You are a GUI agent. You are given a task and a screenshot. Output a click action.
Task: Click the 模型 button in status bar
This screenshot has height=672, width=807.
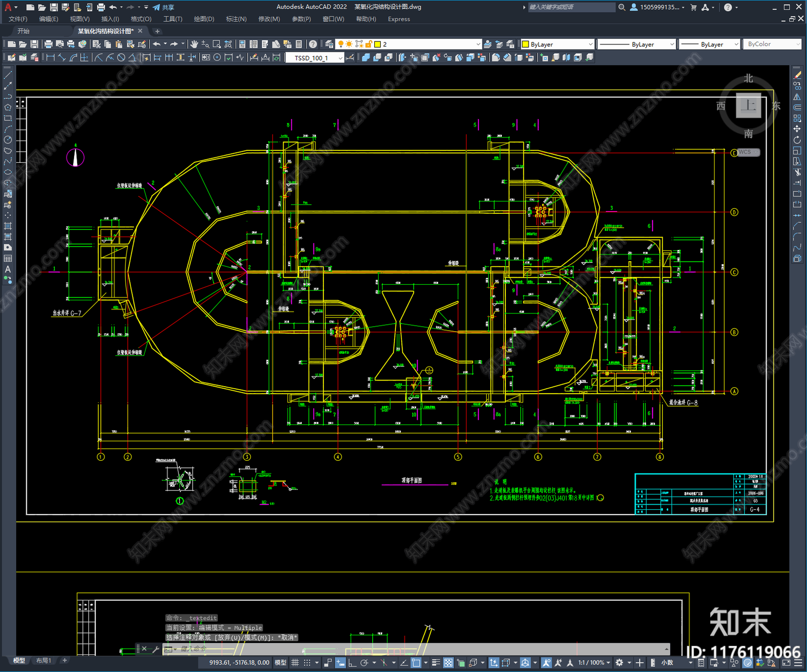pyautogui.click(x=280, y=662)
